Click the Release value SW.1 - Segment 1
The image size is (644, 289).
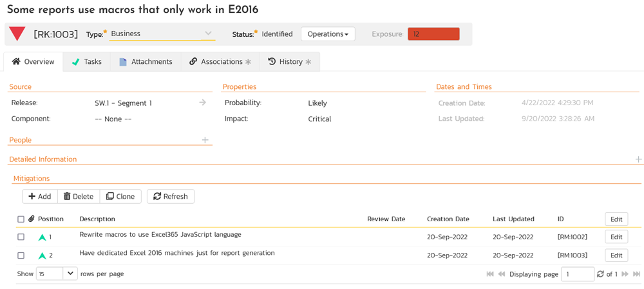coord(123,103)
